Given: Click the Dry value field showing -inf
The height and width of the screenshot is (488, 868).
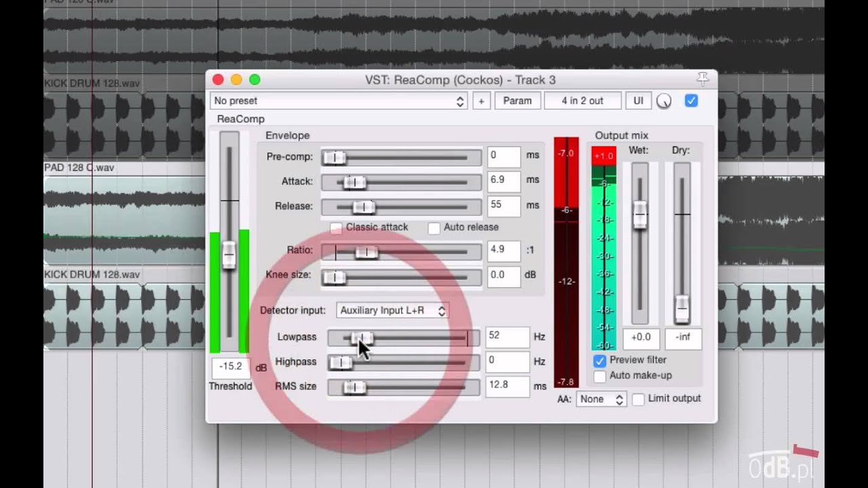Looking at the screenshot, I should (x=683, y=338).
